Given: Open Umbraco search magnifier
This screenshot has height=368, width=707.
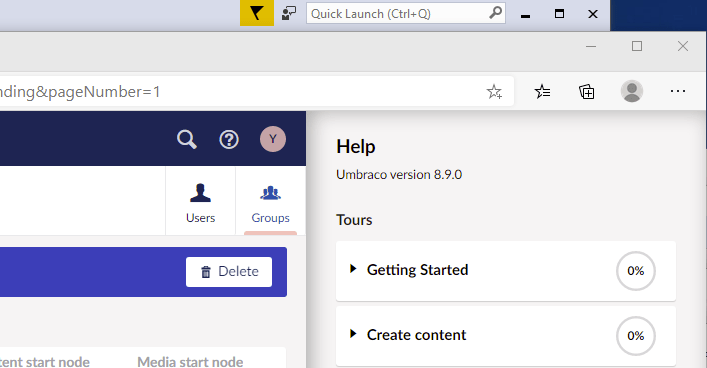Looking at the screenshot, I should point(187,139).
